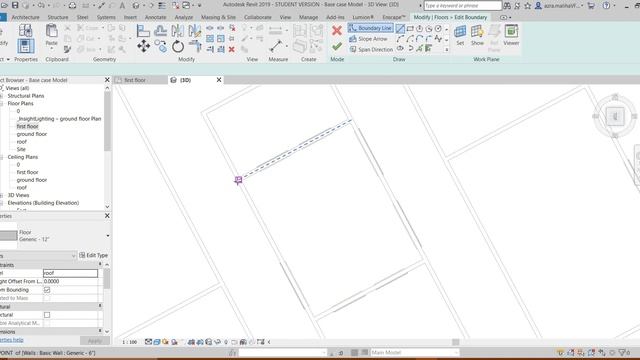Image resolution: width=640 pixels, height=360 pixels.
Task: Select first floor under Ceiling Plans
Action: 27,172
